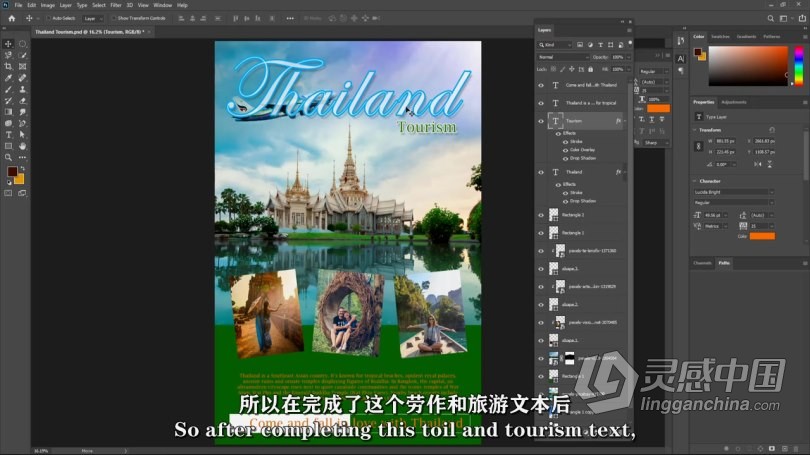Select the Rectangle shape tool

pos(8,146)
